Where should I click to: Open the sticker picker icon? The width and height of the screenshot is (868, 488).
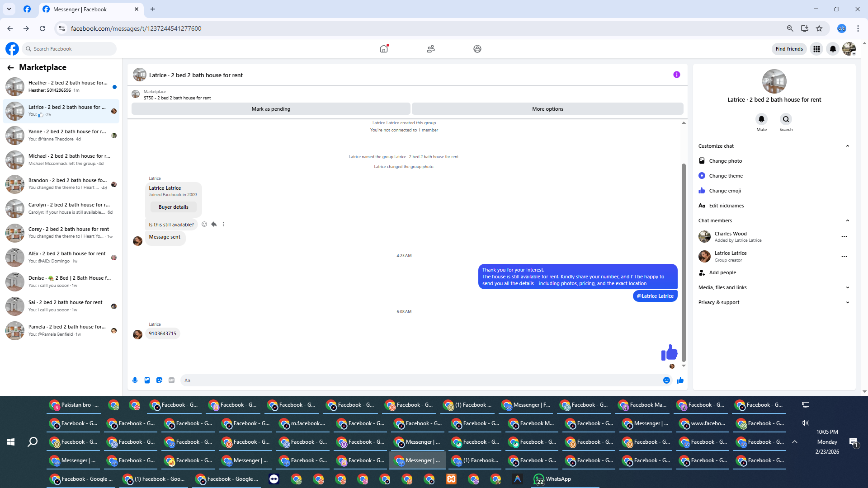point(159,380)
